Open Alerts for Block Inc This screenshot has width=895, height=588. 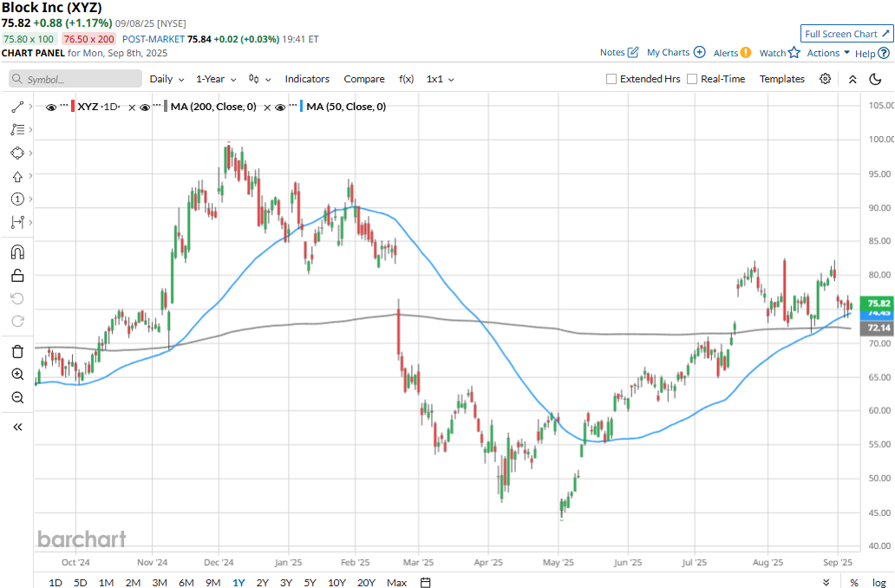[x=732, y=53]
